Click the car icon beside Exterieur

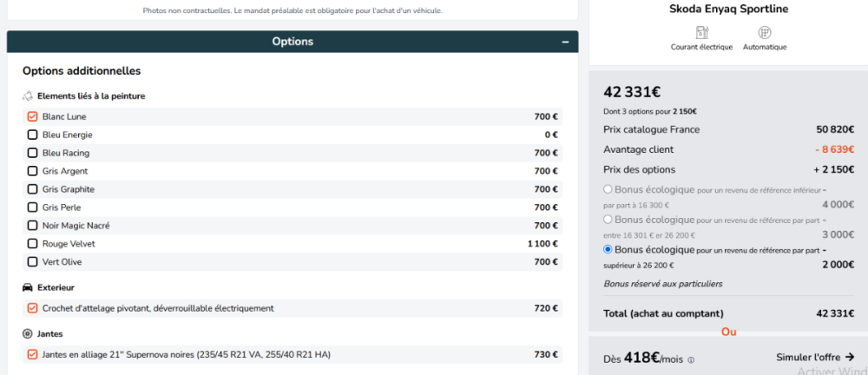point(27,287)
